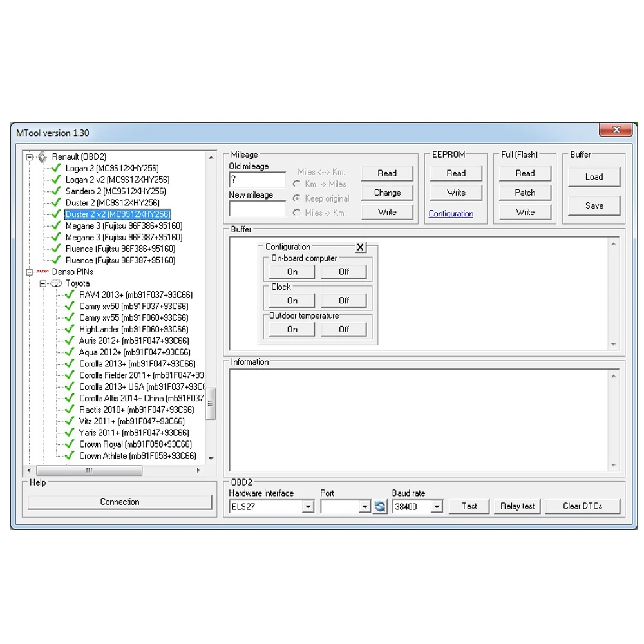Screen dimensions: 644x644
Task: Select Corolla Fielder 2011+ entry
Action: pyautogui.click(x=142, y=375)
